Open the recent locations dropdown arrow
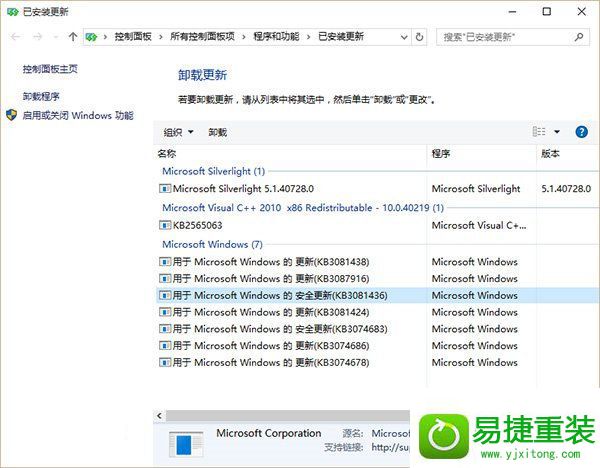This screenshot has height=468, width=600. (x=56, y=37)
